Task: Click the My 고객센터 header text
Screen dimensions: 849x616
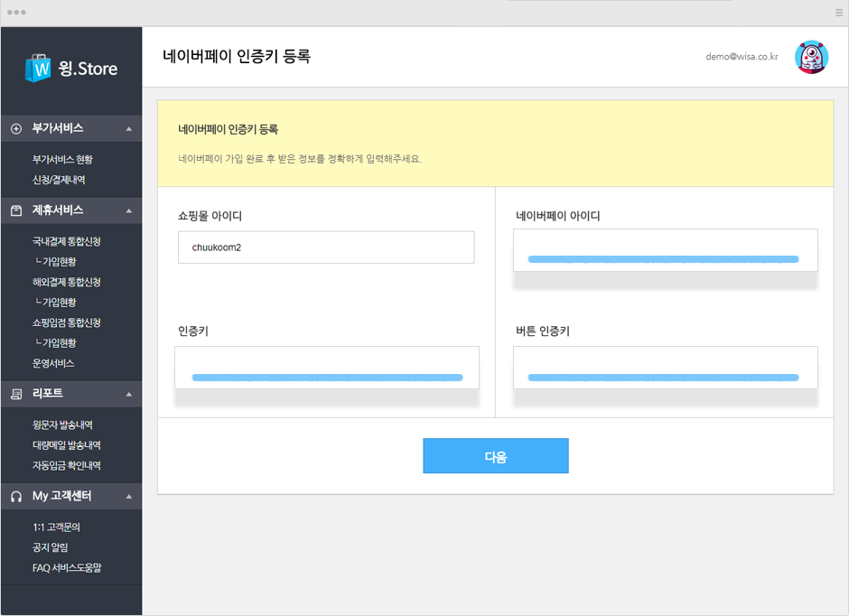Action: pyautogui.click(x=61, y=496)
